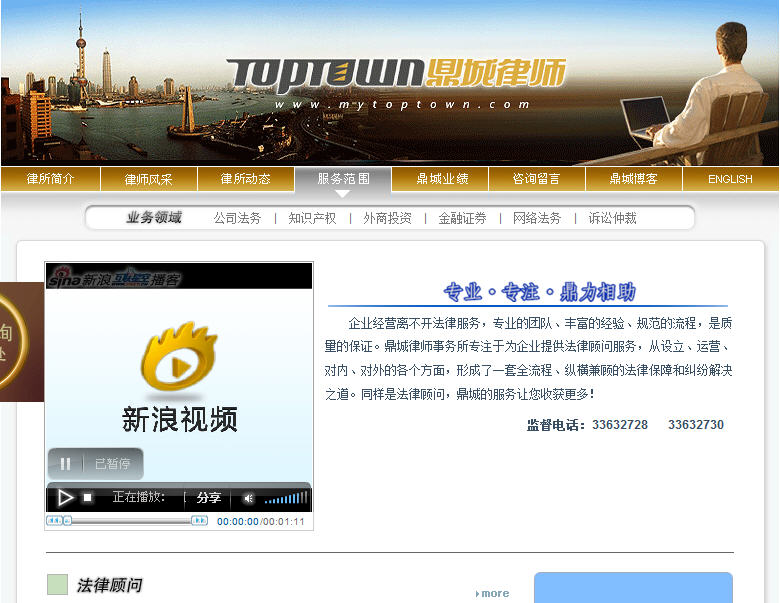Click the fast-forward button on seek bar
780x603 pixels.
tap(199, 521)
